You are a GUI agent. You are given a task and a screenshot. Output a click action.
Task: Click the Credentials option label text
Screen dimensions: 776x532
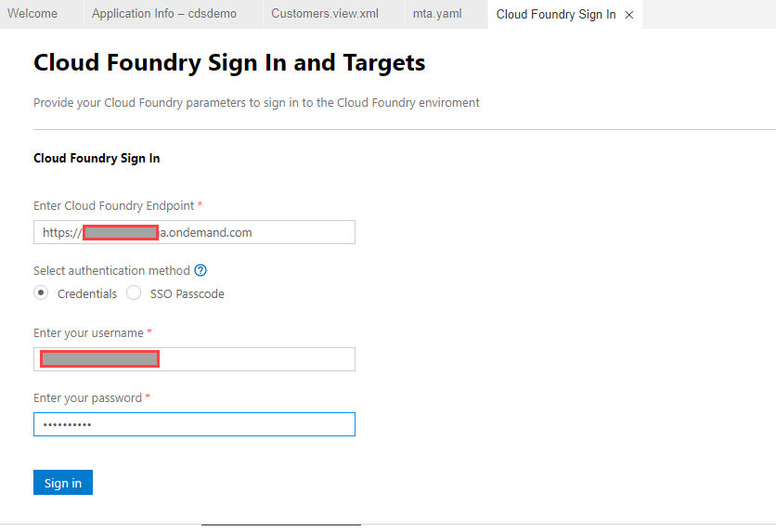click(x=87, y=294)
